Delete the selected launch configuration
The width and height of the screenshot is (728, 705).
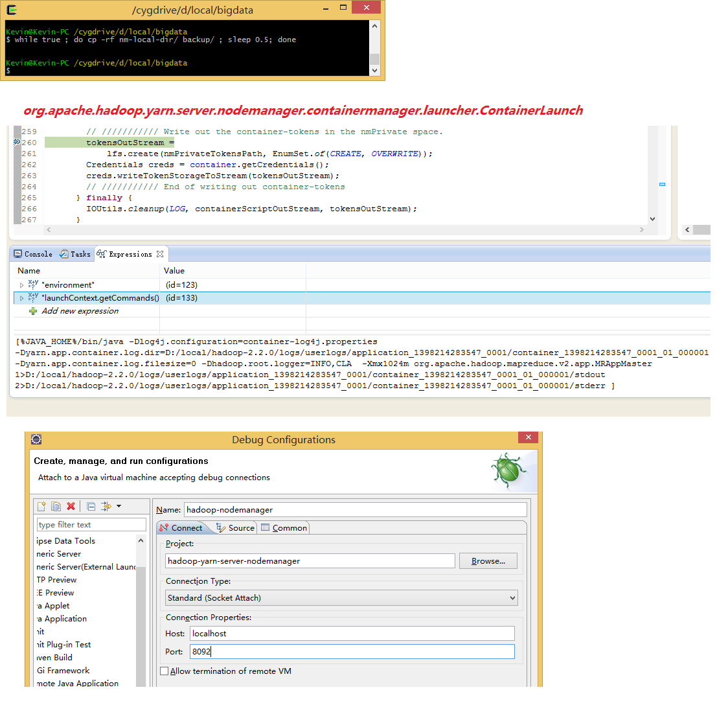coord(71,506)
